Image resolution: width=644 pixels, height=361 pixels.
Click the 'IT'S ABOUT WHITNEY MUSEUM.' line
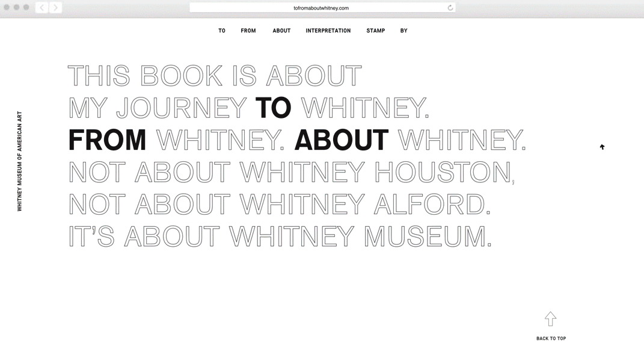[x=280, y=236]
